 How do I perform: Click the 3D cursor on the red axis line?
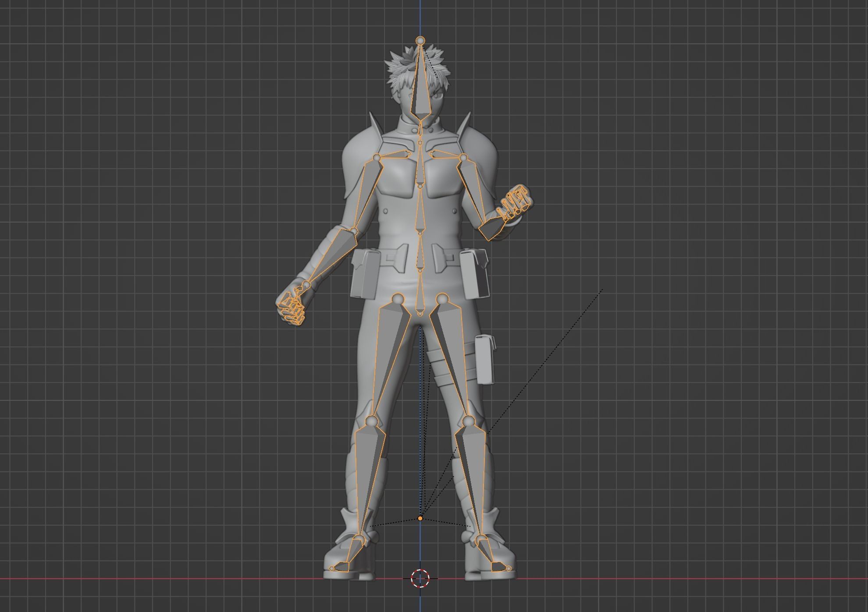pyautogui.click(x=420, y=578)
